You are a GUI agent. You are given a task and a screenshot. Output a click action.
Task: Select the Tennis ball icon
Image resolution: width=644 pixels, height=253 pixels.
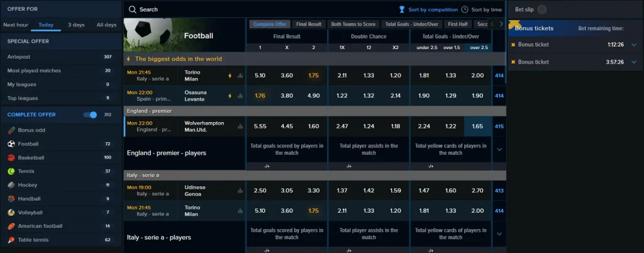click(11, 171)
